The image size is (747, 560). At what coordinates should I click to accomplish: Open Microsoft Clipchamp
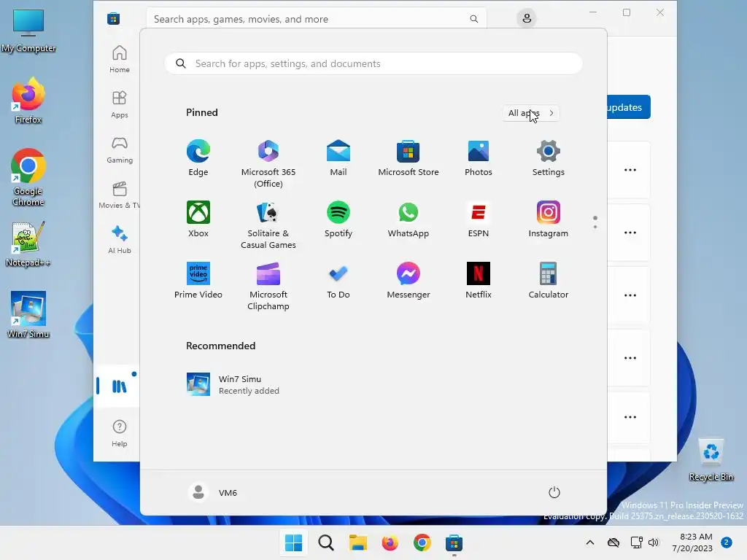[268, 286]
